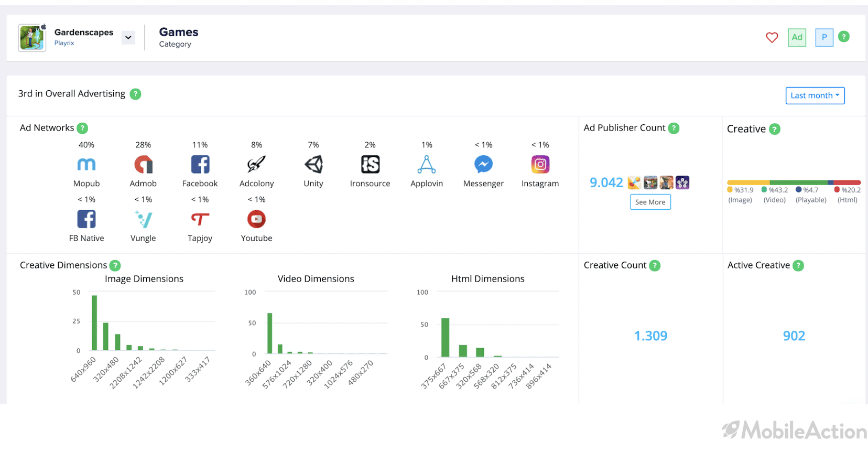Open help for 3rd in Overall Advertising

click(135, 94)
